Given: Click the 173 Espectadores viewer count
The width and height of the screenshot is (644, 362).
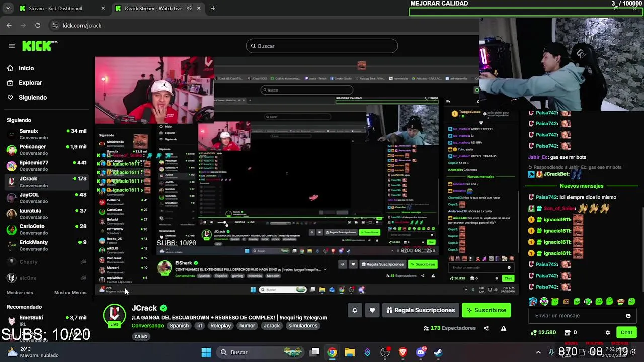Looking at the screenshot, I should (x=449, y=328).
